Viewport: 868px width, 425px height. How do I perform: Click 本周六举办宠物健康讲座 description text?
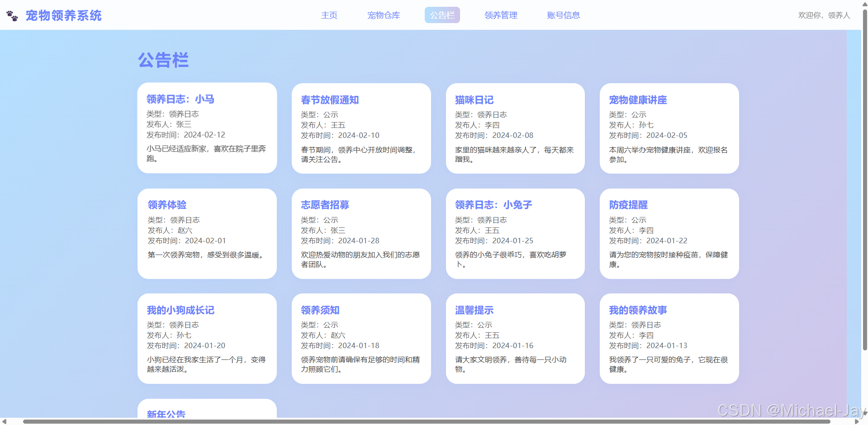[669, 155]
